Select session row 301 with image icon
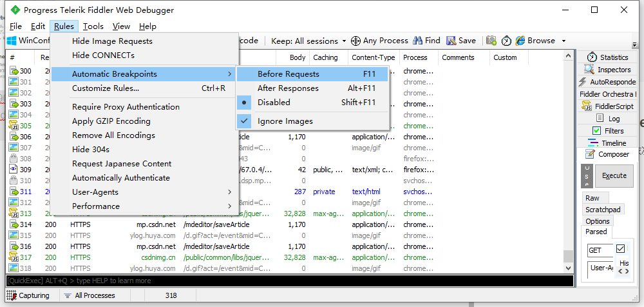 point(14,82)
